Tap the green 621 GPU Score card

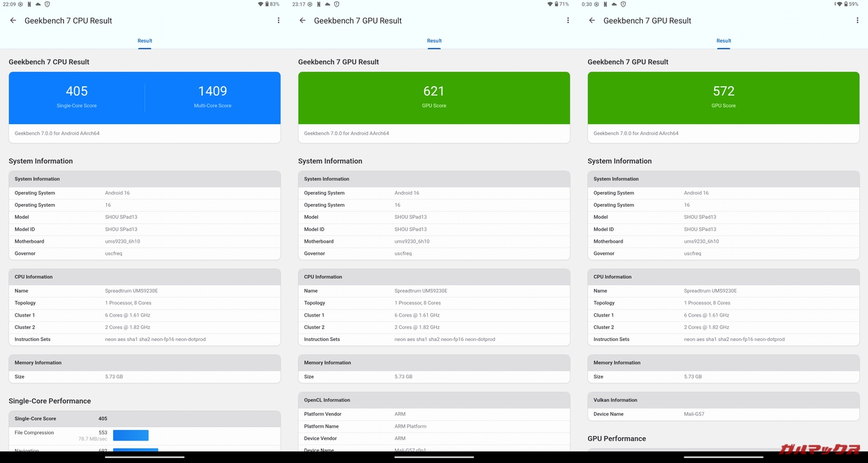point(434,98)
